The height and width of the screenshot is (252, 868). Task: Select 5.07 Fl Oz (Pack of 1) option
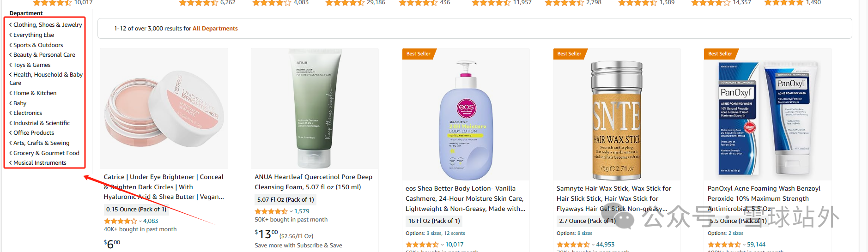point(285,200)
